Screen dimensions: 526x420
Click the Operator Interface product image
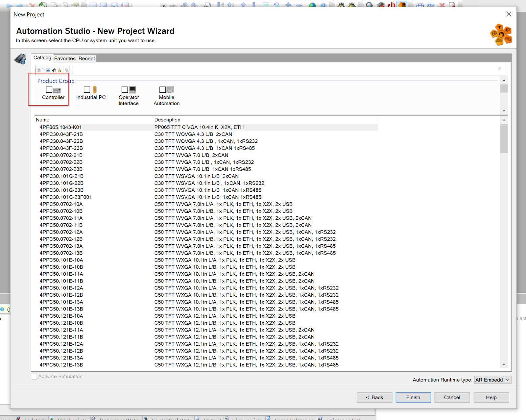132,89
